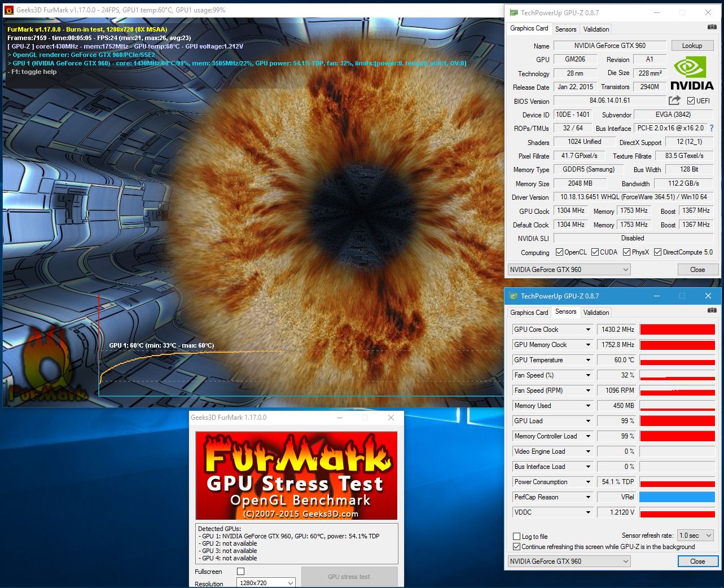Click the NVIDIA logo in GPU-Z

point(692,74)
